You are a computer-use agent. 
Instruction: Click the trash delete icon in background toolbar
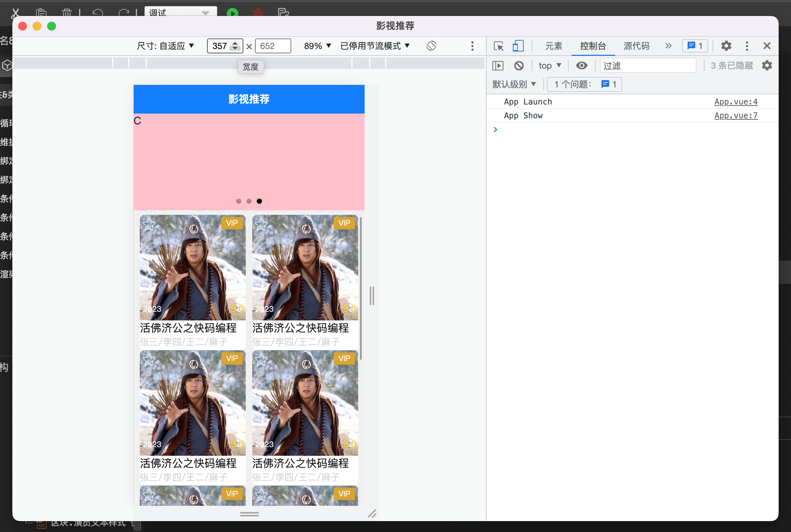coord(67,13)
